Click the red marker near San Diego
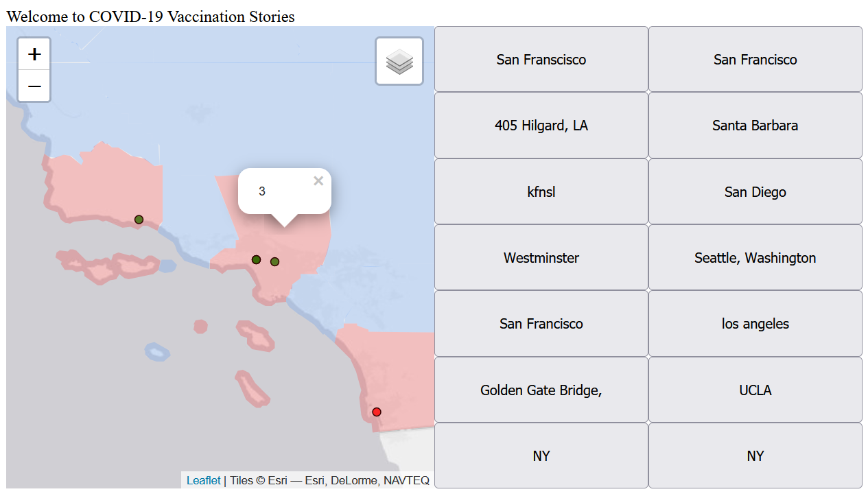Screen dimensions: 868x496 [377, 412]
